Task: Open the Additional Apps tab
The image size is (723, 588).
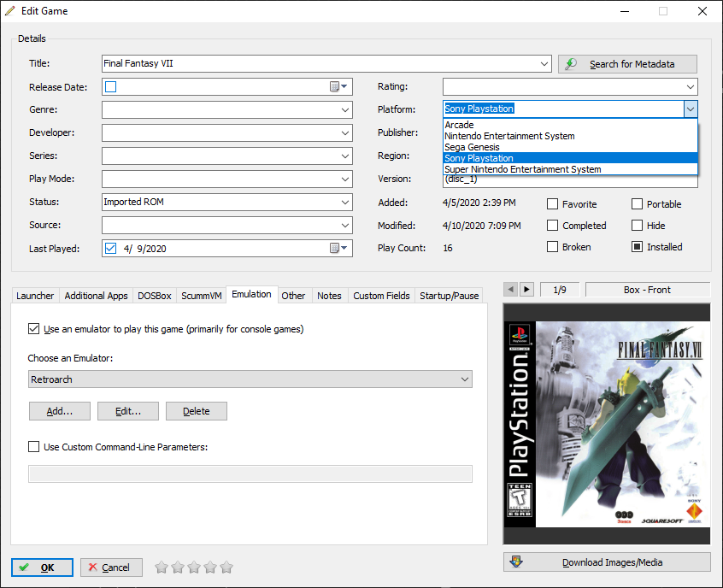Action: pos(96,296)
